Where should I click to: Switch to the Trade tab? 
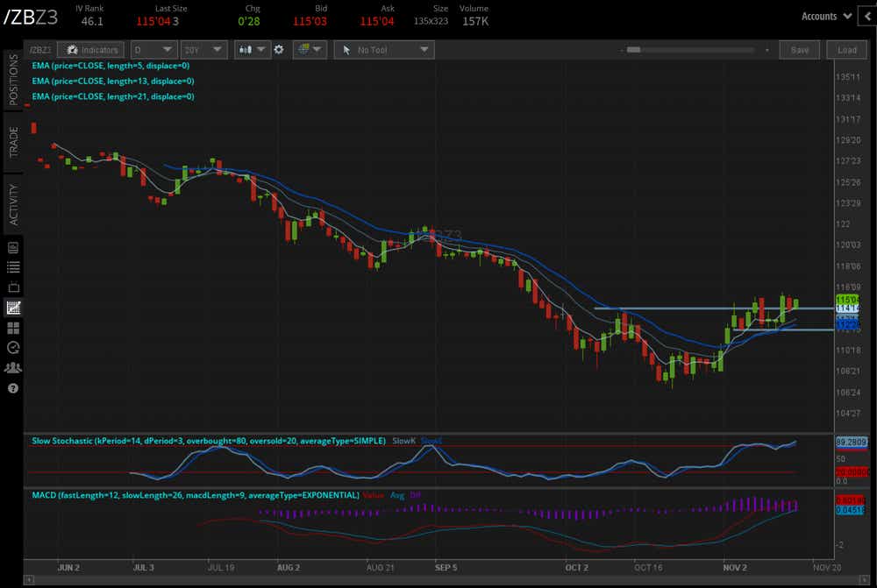[x=13, y=142]
